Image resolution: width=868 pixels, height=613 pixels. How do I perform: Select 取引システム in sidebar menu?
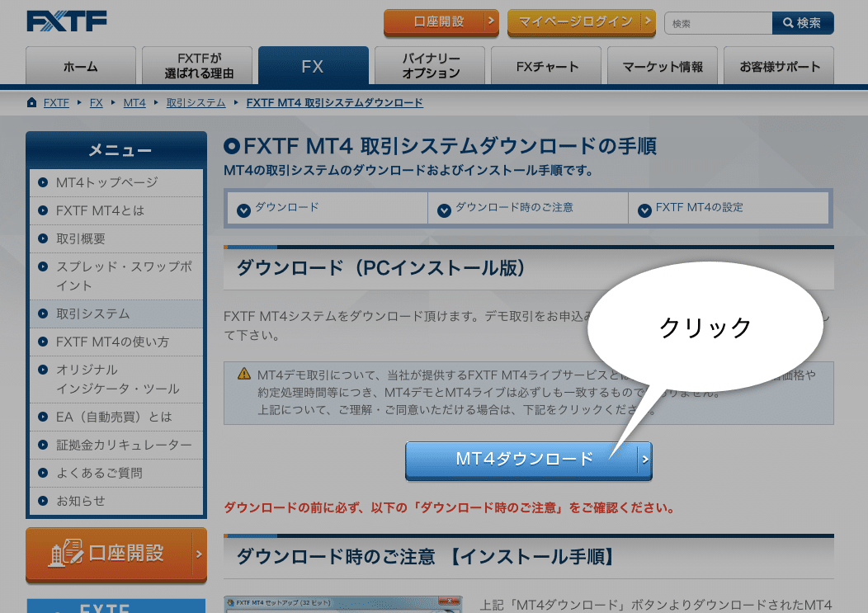coord(116,314)
